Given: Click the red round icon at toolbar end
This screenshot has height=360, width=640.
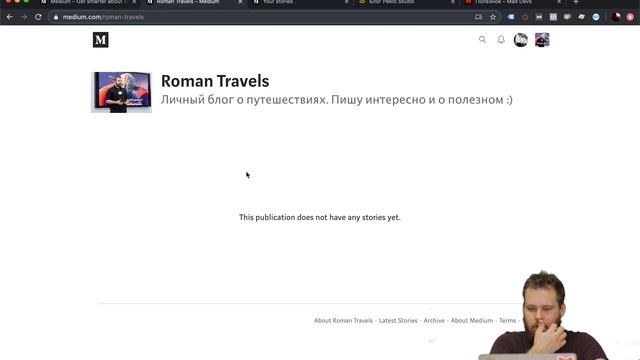Looking at the screenshot, I should click(630, 17).
